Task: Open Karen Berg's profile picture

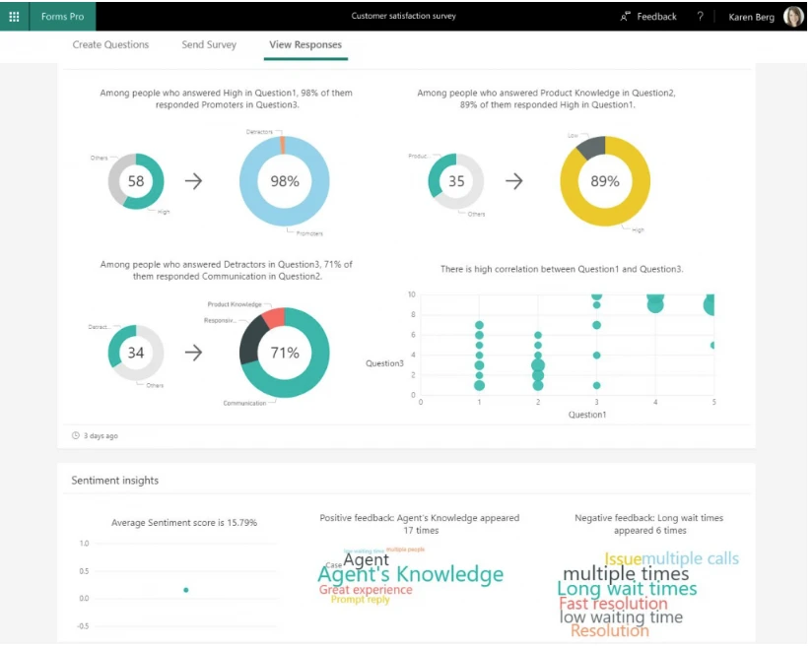Action: point(794,16)
